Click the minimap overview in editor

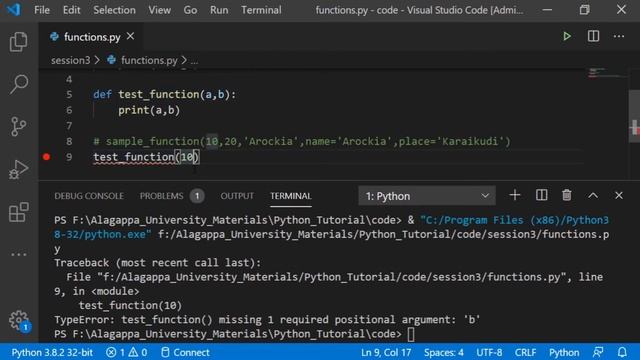606,73
